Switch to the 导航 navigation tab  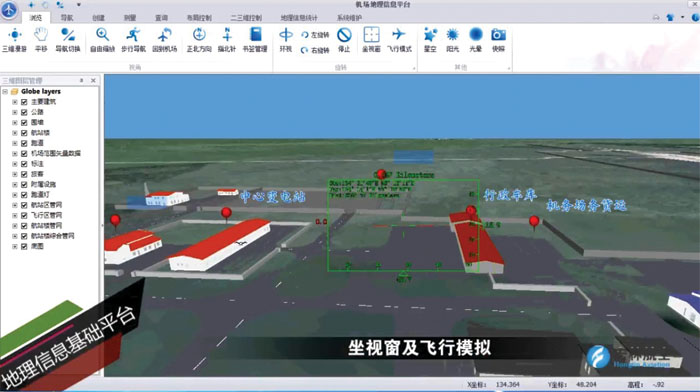coord(67,17)
